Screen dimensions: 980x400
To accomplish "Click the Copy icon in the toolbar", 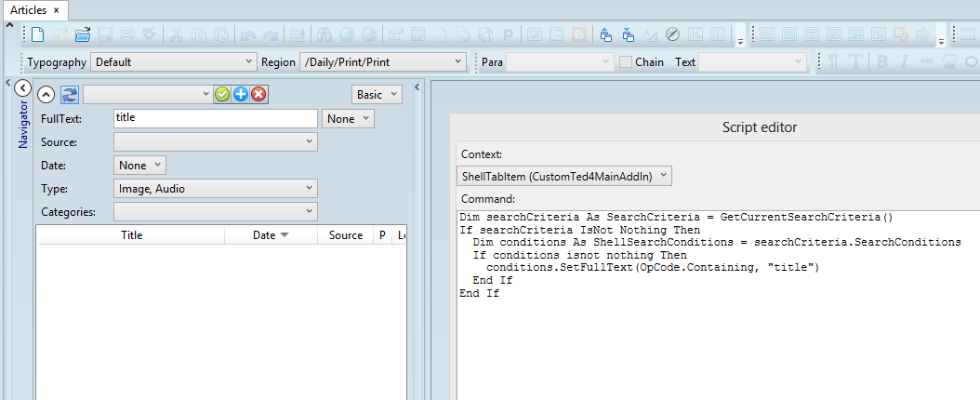I will [199, 34].
